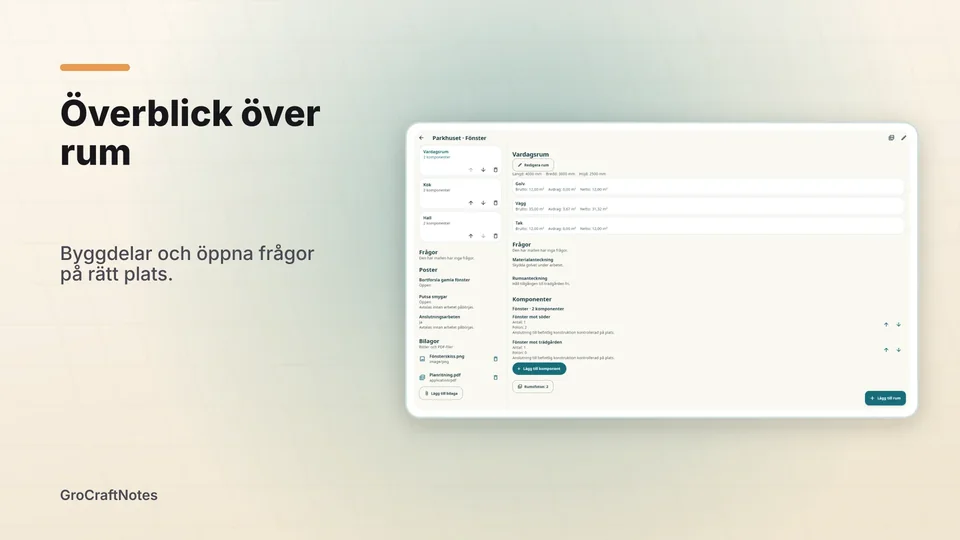Screen dimensions: 960x540
Task: Select the Hall room in list
Action: [460, 227]
